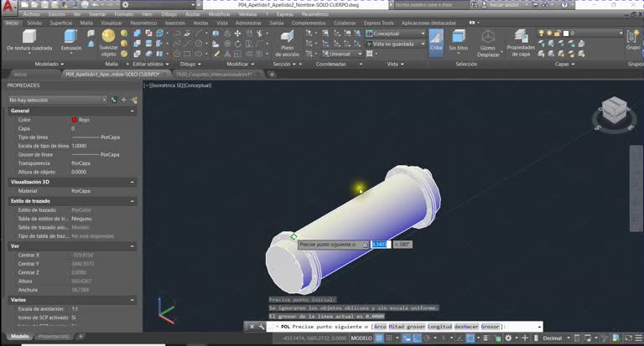Collapse the Visualización 3D section
The height and width of the screenshot is (346, 644).
point(132,182)
